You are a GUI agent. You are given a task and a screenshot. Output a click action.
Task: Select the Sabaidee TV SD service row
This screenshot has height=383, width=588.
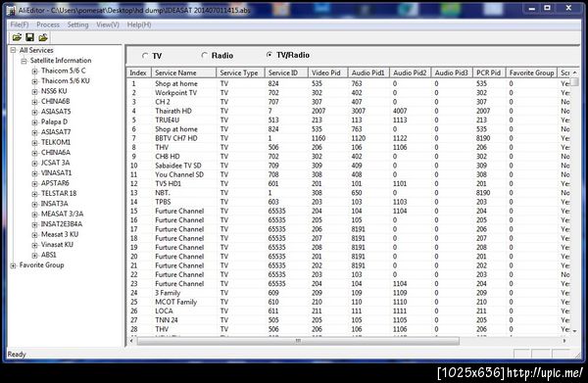pos(349,166)
